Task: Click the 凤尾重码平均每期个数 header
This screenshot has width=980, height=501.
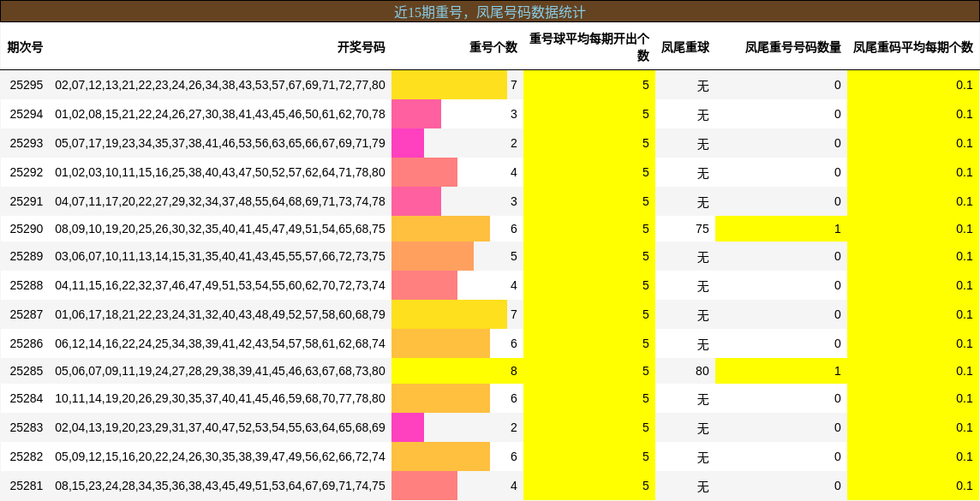Action: 911,48
